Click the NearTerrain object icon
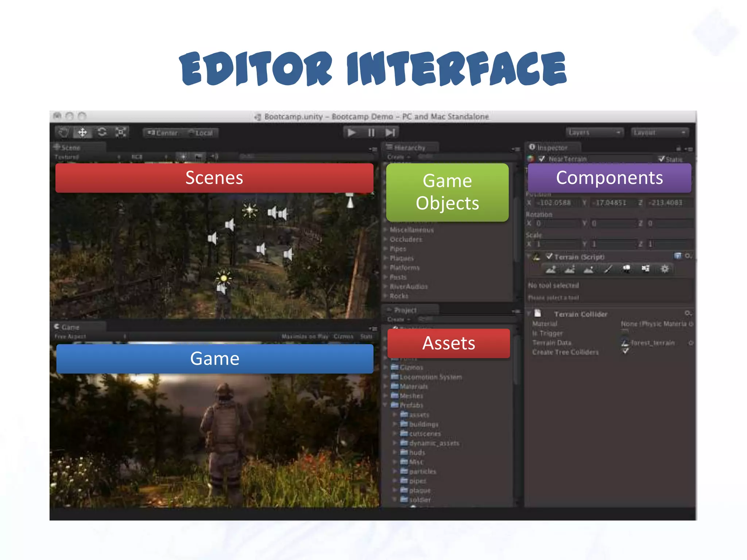This screenshot has height=560, width=747. click(531, 159)
